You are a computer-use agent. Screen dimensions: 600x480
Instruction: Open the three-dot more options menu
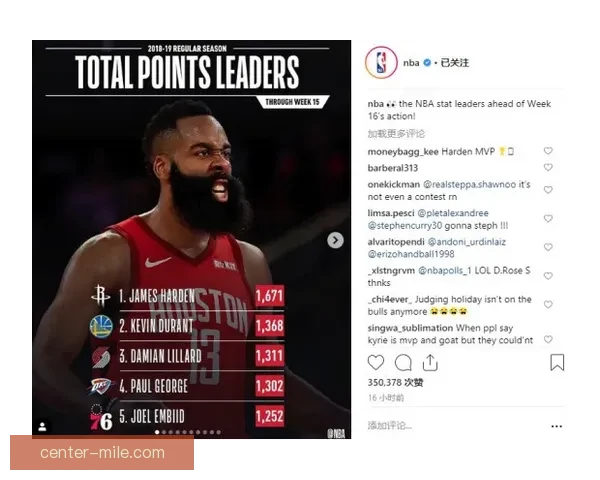coord(556,426)
